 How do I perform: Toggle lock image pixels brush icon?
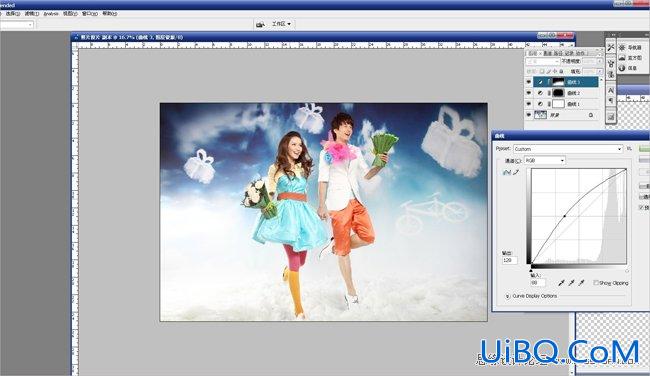click(548, 72)
